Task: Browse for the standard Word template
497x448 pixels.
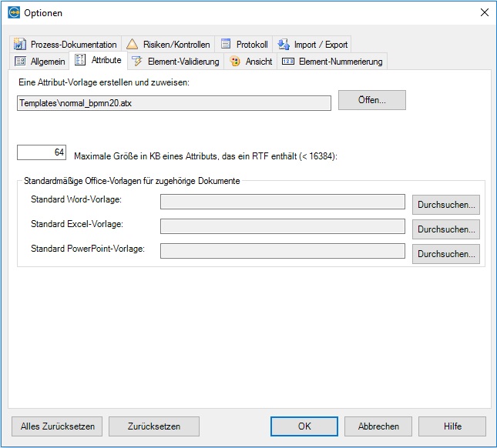Action: [446, 205]
